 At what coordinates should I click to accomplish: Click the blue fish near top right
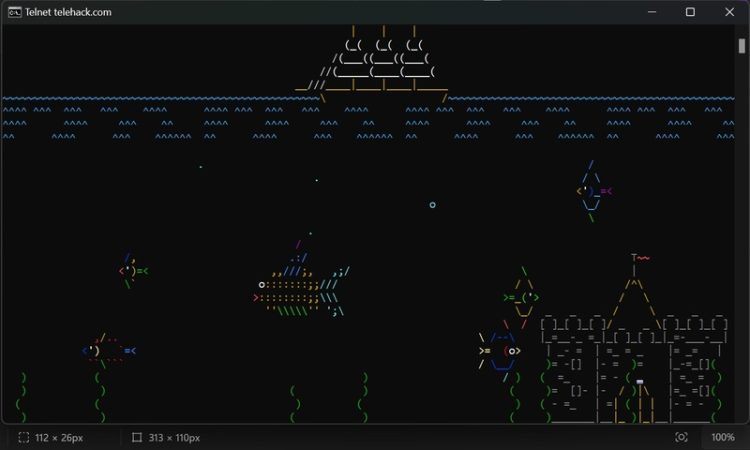tap(594, 191)
